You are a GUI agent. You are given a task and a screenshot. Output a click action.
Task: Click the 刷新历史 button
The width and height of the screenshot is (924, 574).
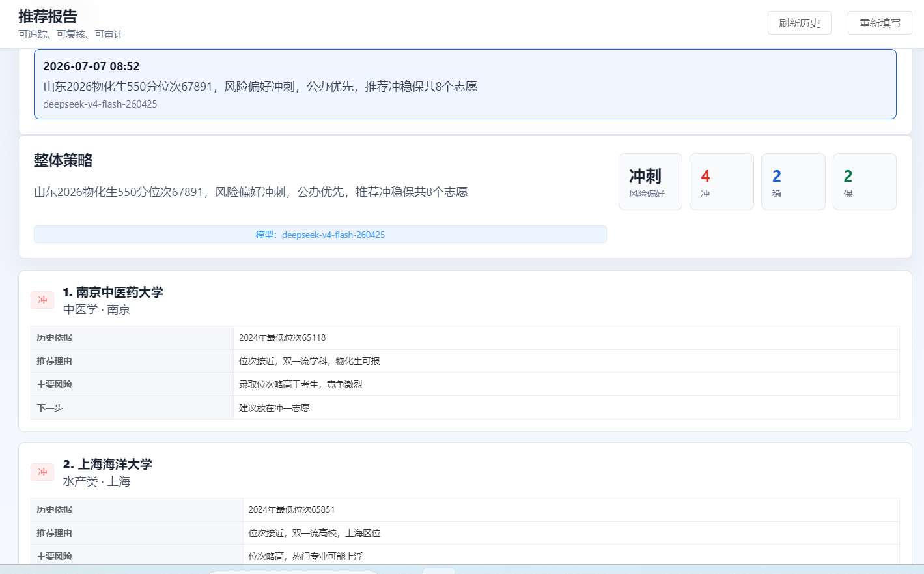800,23
